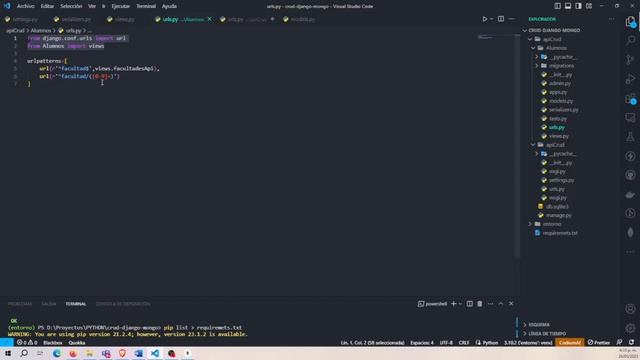Split the terminal panel
The height and width of the screenshot is (360, 640).
(470, 304)
